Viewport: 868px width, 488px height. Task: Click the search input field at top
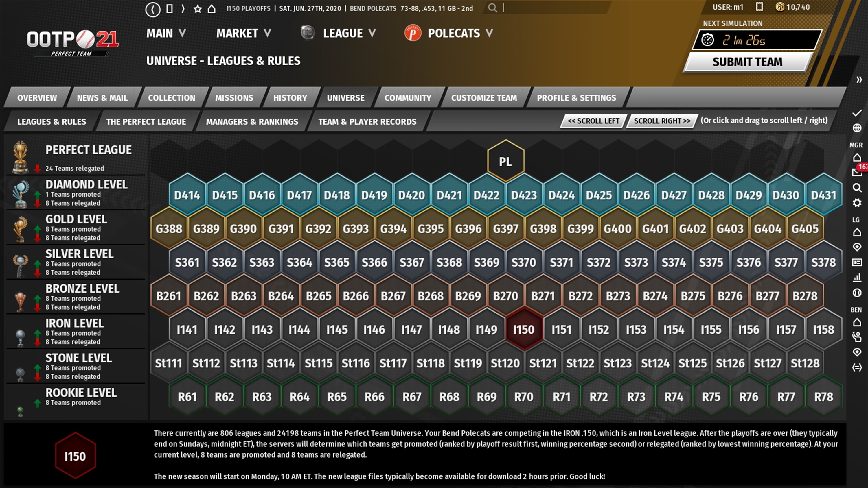coord(553,8)
